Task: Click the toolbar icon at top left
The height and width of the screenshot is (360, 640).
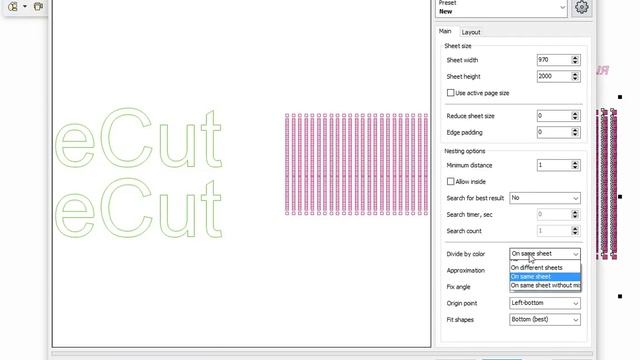Action: (x=13, y=7)
